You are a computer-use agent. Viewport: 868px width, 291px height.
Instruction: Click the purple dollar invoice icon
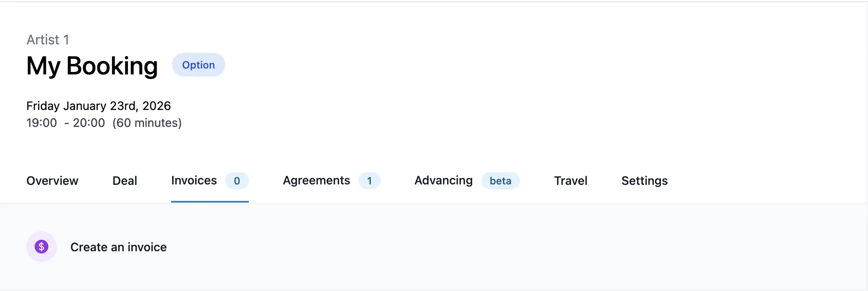point(41,246)
